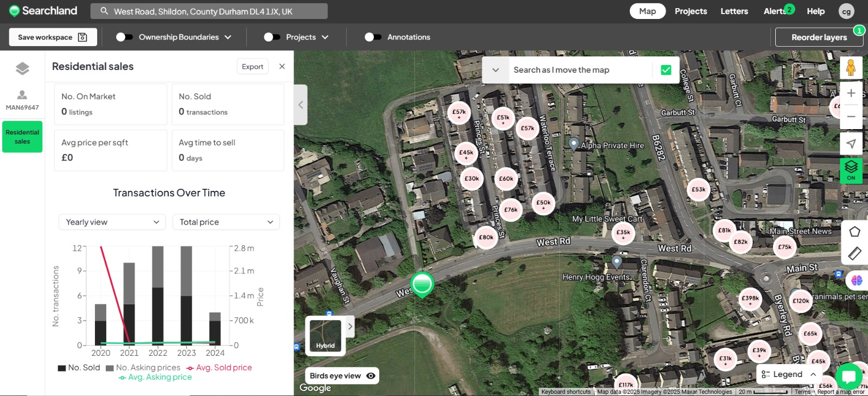Click the Henry Hogg Events map marker
This screenshot has height=396, width=868.
(x=616, y=262)
